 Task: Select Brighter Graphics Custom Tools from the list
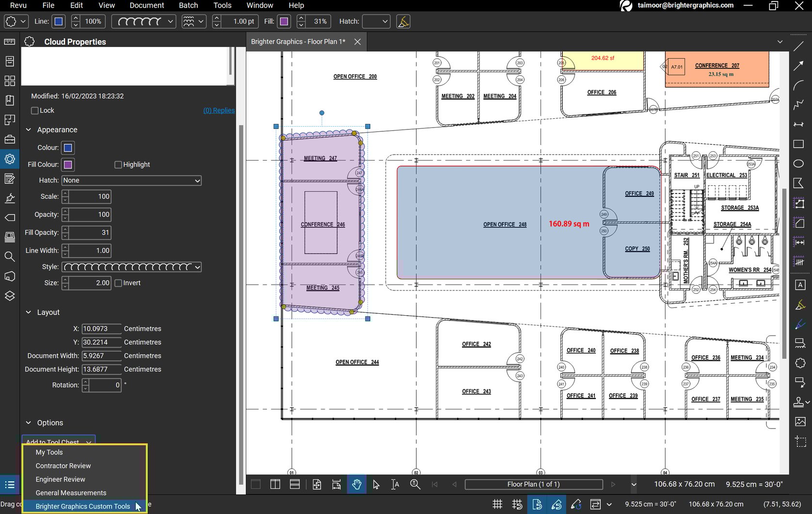pyautogui.click(x=83, y=506)
